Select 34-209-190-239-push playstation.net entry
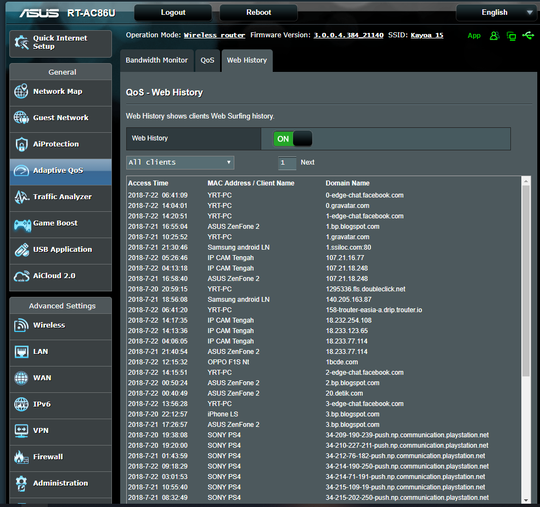Image resolution: width=540 pixels, height=507 pixels. (407, 435)
